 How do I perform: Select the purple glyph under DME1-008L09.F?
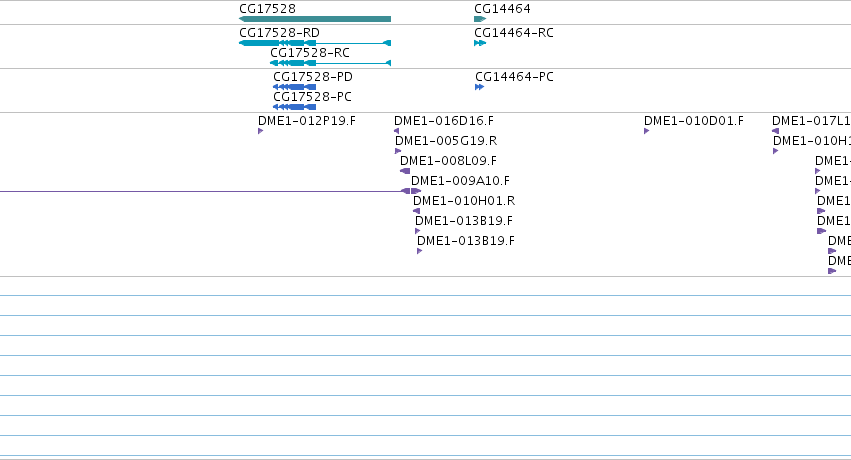[x=405, y=171]
